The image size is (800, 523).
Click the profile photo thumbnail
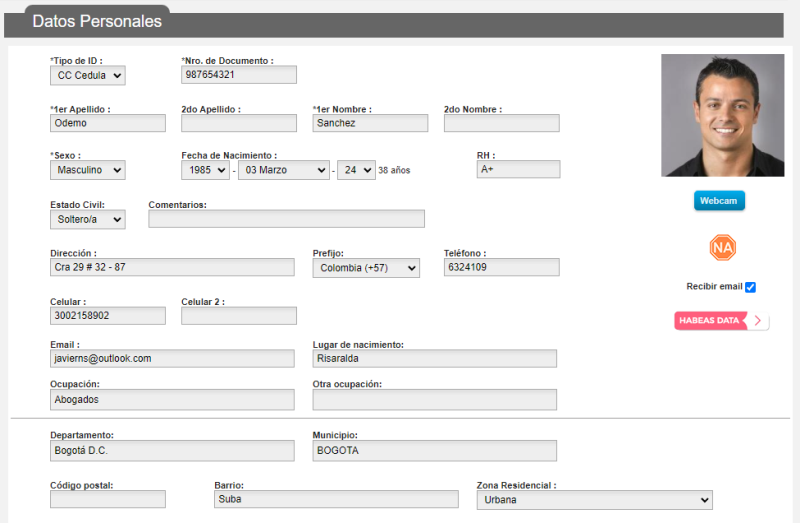[x=722, y=115]
